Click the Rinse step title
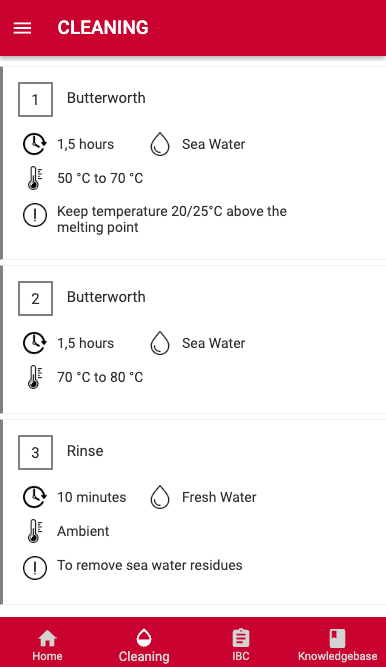Viewport: 386px width, 667px height. pos(85,451)
